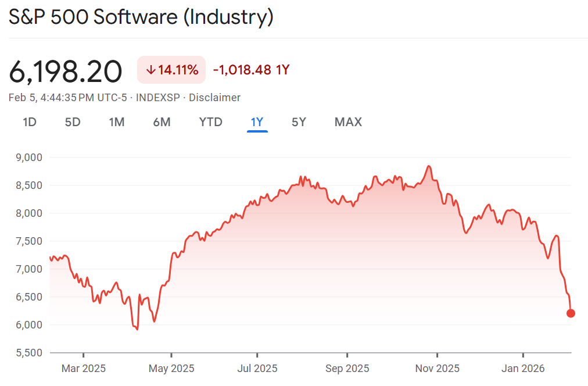Open the Disclaimer link

[x=214, y=98]
